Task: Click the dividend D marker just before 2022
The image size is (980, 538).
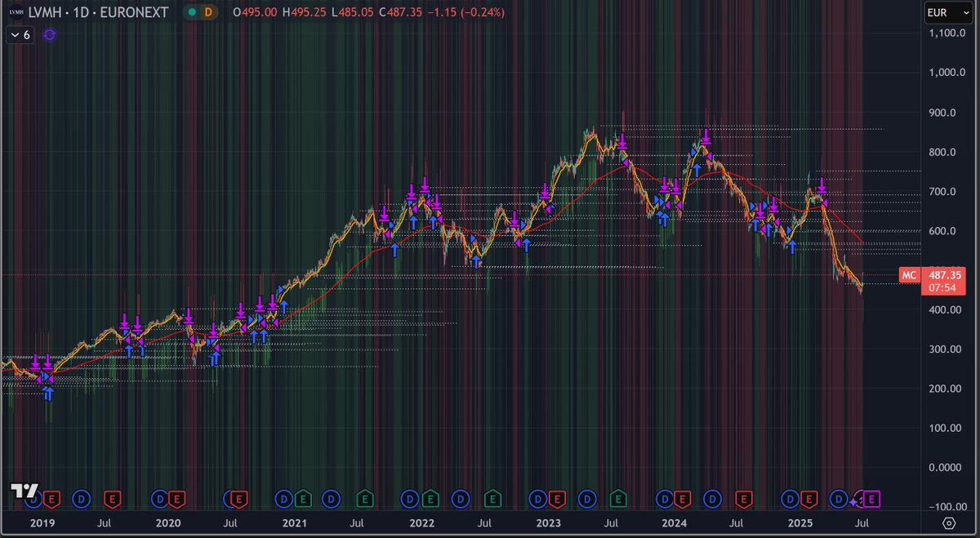Action: click(x=411, y=497)
